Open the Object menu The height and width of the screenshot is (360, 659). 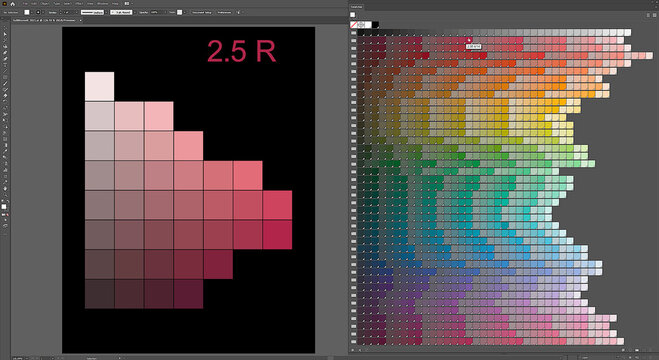pos(45,4)
